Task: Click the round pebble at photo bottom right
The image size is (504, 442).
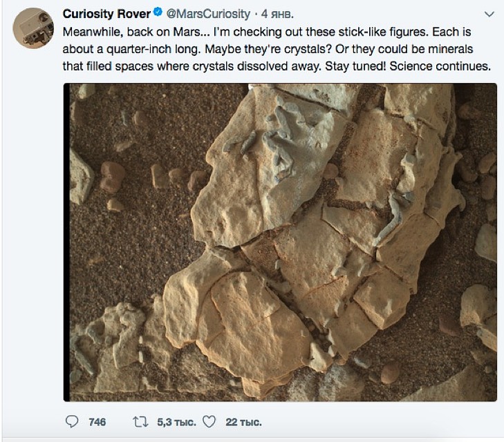Action: point(390,374)
